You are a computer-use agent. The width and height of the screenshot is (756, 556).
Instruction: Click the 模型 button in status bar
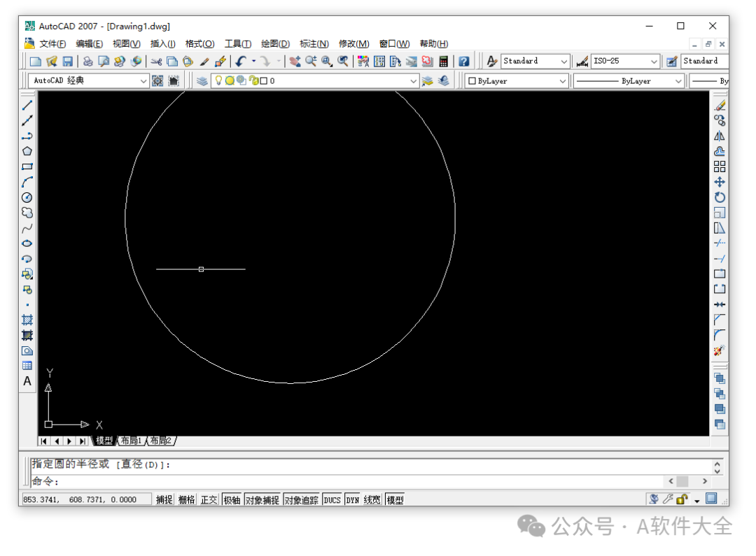click(x=395, y=499)
